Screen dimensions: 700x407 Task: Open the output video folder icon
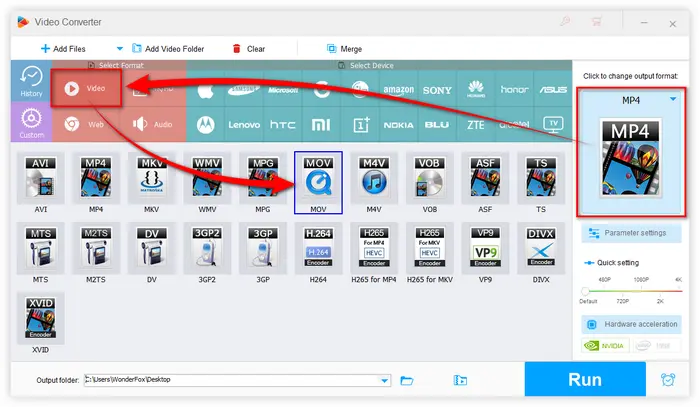460,380
